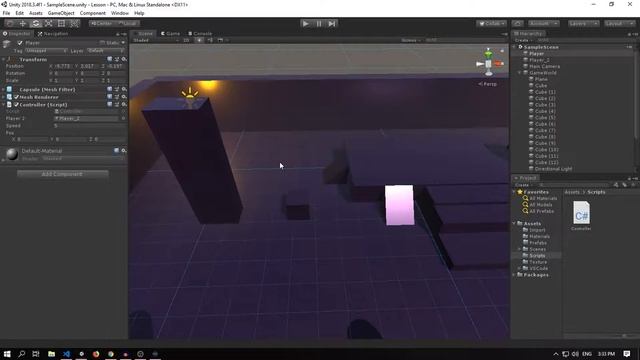This screenshot has width=640, height=360.
Task: Open the Window menu
Action: 120,13
